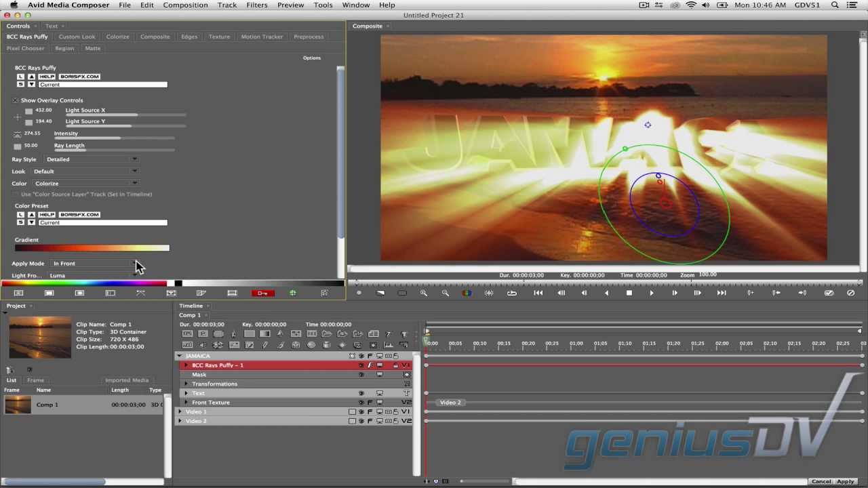Toggle the lock icon on JAMAICA track
Viewport: 868px width, 488px height.
pos(396,356)
